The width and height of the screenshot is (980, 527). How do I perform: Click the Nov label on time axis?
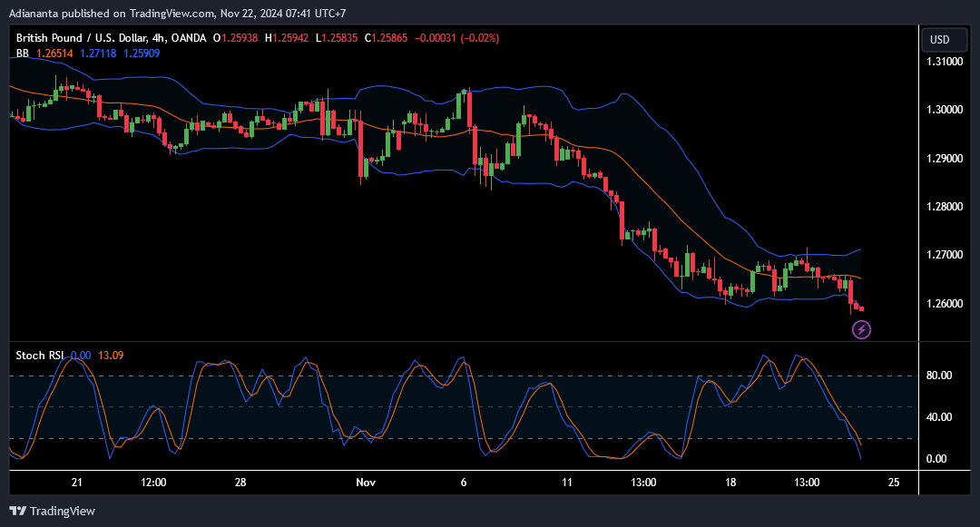[x=366, y=482]
